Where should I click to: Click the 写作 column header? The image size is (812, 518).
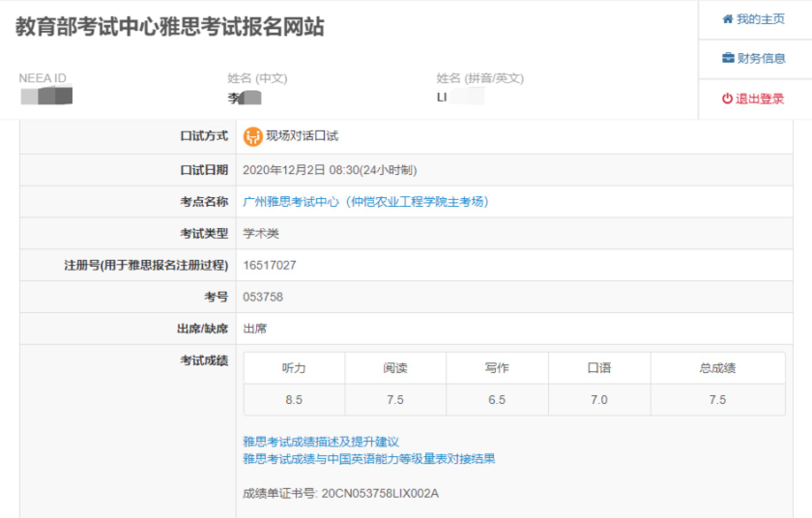497,368
